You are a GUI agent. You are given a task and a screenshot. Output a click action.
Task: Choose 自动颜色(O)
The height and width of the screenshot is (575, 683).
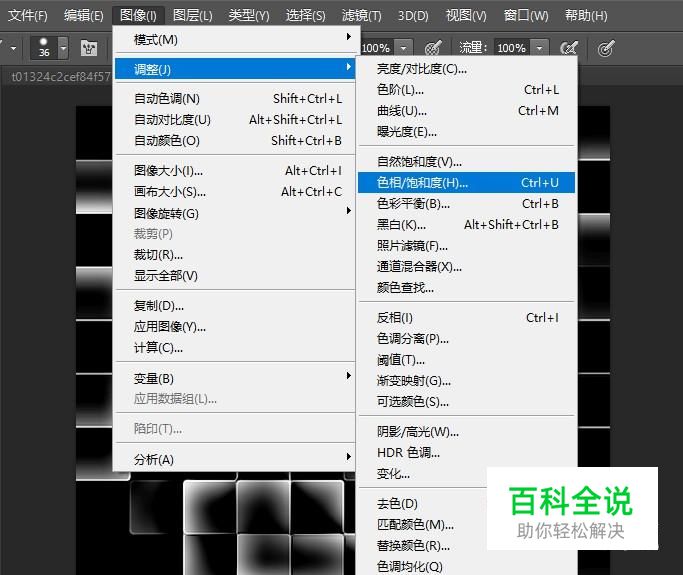235,140
